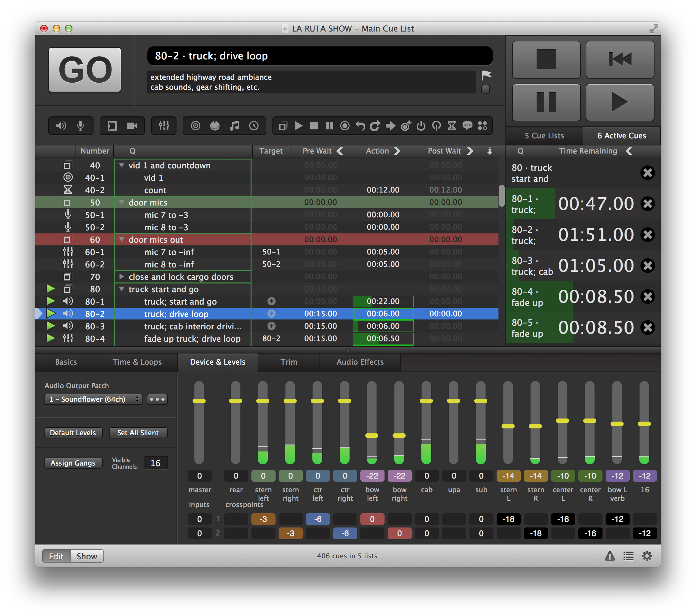Add a Wait cue hourglass icon
The width and height of the screenshot is (696, 616).
[x=451, y=126]
